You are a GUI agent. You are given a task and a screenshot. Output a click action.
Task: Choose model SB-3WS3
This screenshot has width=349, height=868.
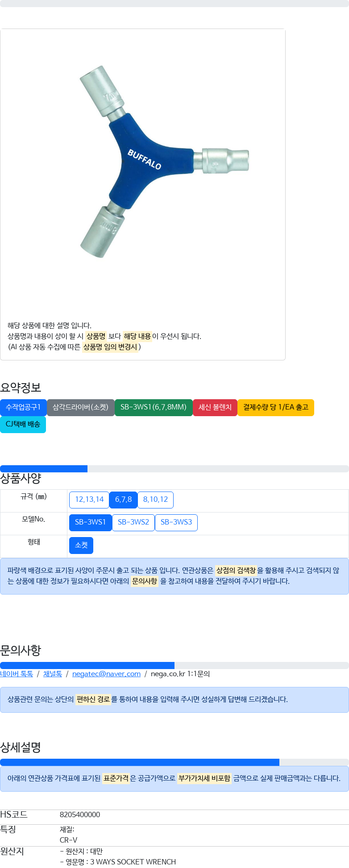pos(176,522)
